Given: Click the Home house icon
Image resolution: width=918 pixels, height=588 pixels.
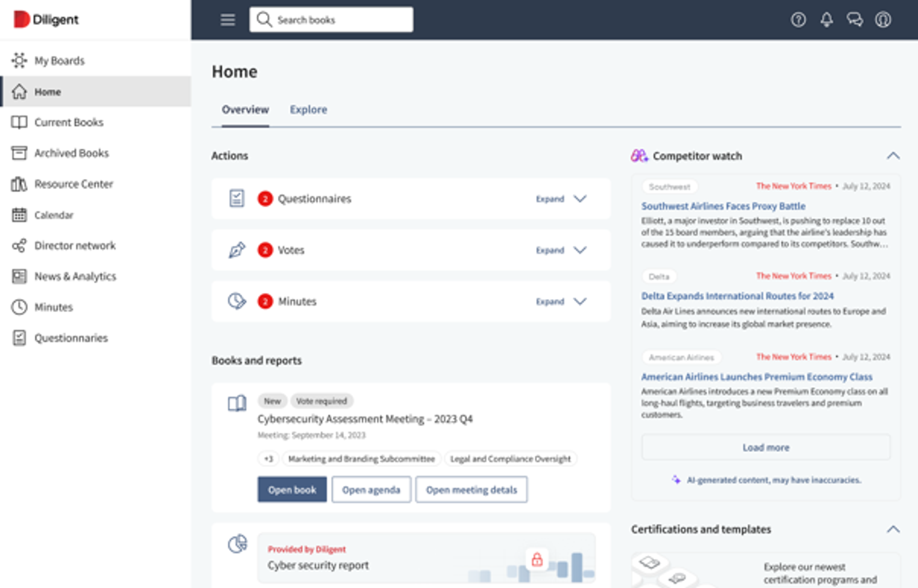Looking at the screenshot, I should [x=19, y=92].
